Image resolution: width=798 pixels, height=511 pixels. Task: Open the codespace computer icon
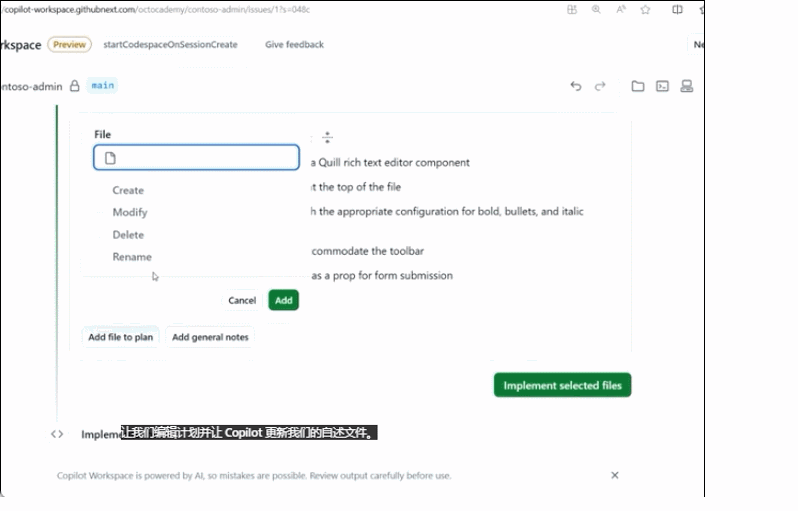point(687,86)
